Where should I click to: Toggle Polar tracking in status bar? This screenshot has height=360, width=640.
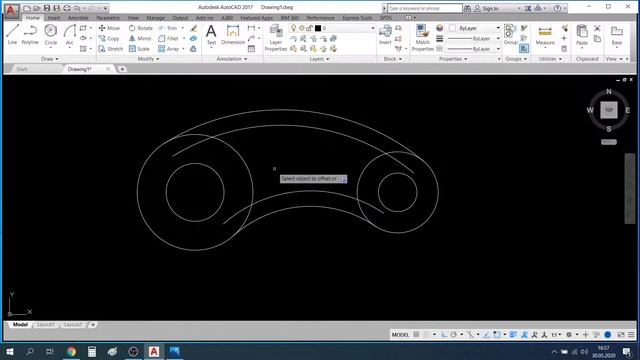click(x=453, y=335)
